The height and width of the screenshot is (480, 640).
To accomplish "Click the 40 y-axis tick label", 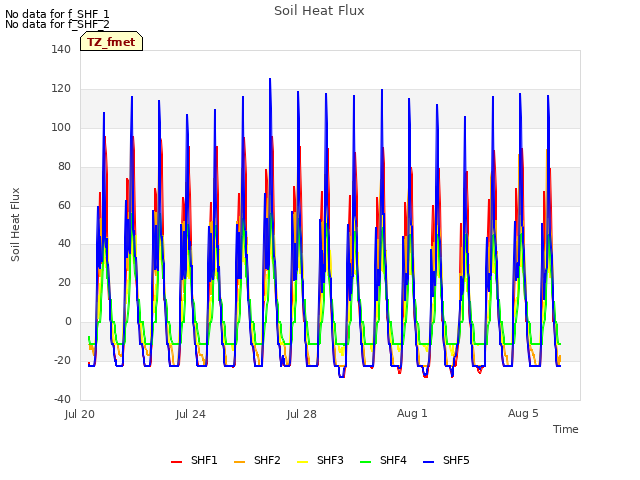I will 64,244.
